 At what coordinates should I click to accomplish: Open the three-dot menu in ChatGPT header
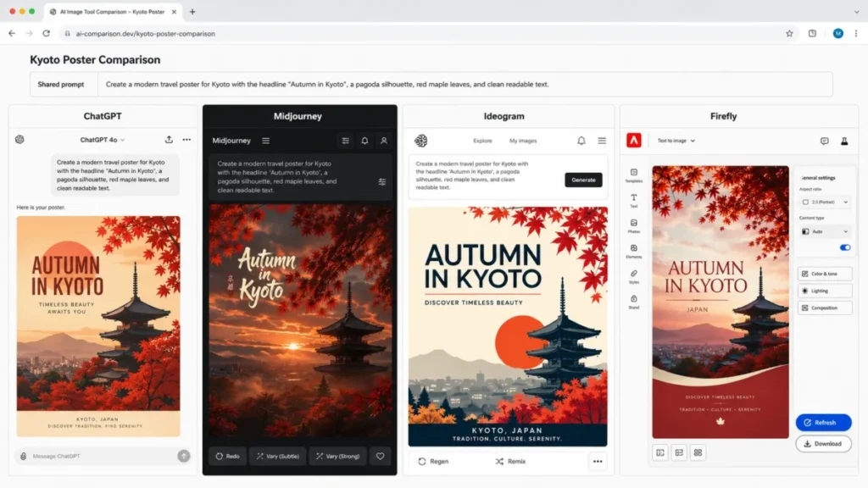pos(186,140)
